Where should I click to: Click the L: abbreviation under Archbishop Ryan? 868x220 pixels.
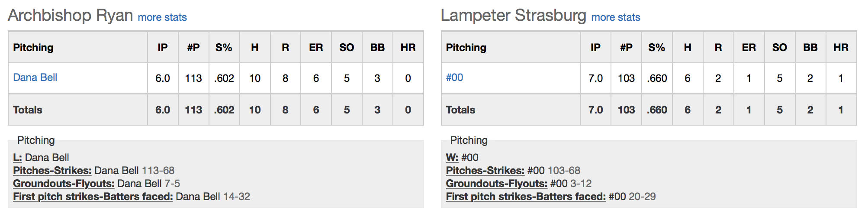click(17, 158)
